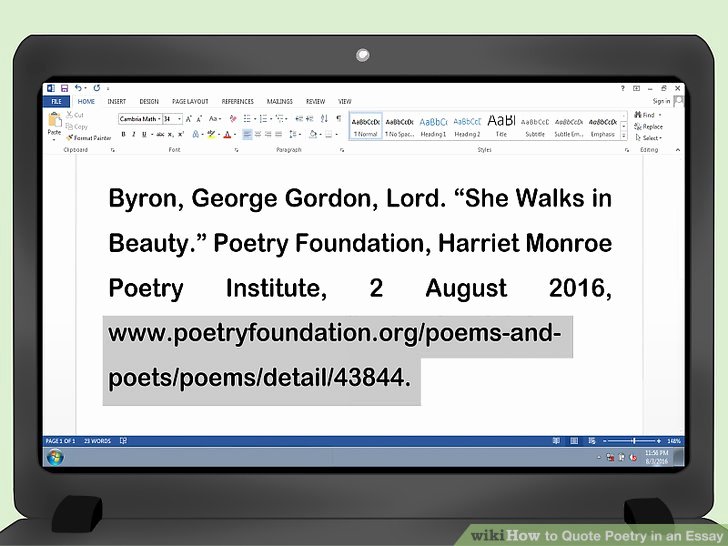This screenshot has height=546, width=728.
Task: Click the Shrink Font icon
Action: [x=199, y=119]
